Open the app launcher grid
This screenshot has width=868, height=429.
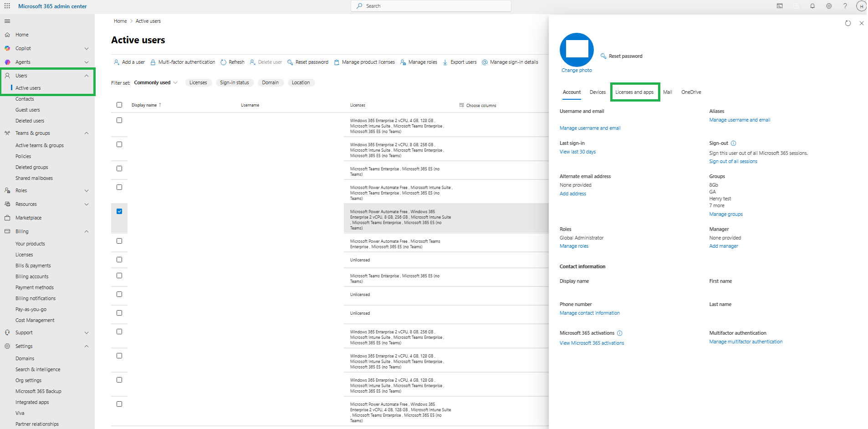(7, 6)
